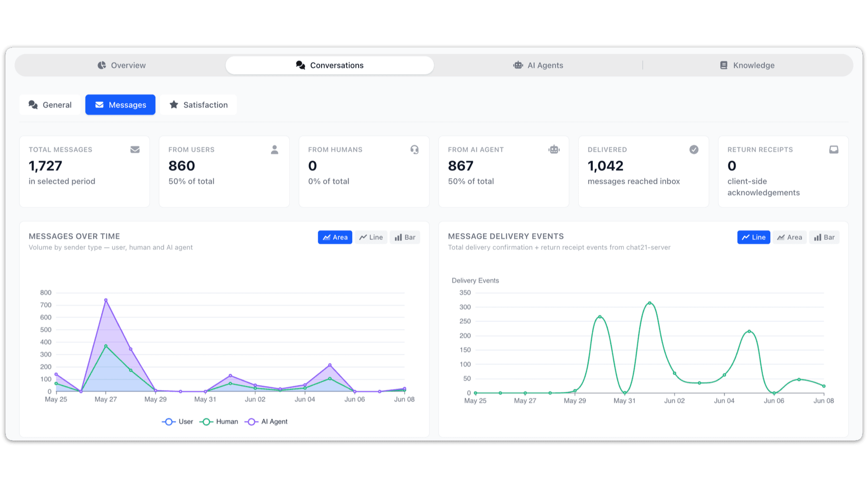Toggle the AI Agent series in legend
The height and width of the screenshot is (488, 868).
(x=266, y=422)
